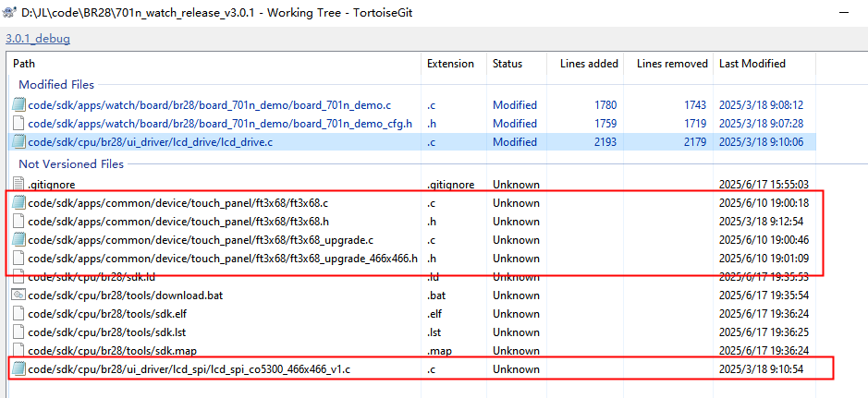Click Modified status of board_701n_demo.c
This screenshot has width=868, height=398.
pos(515,105)
